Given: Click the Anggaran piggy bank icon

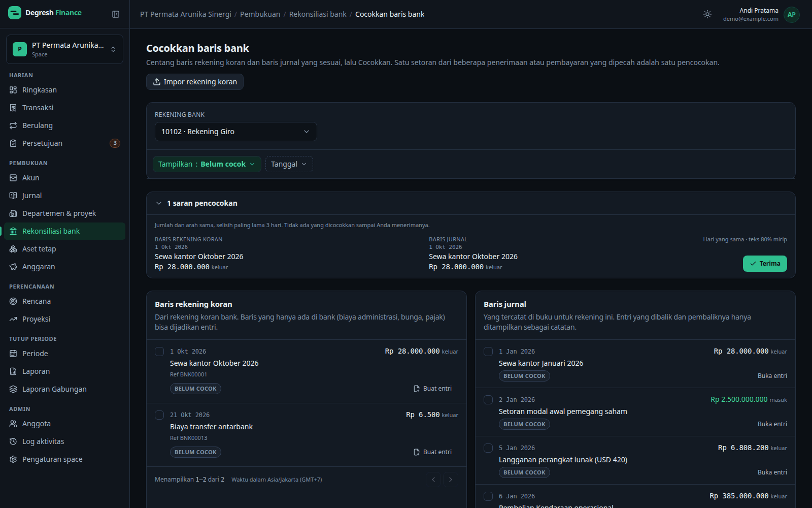Looking at the screenshot, I should [13, 267].
